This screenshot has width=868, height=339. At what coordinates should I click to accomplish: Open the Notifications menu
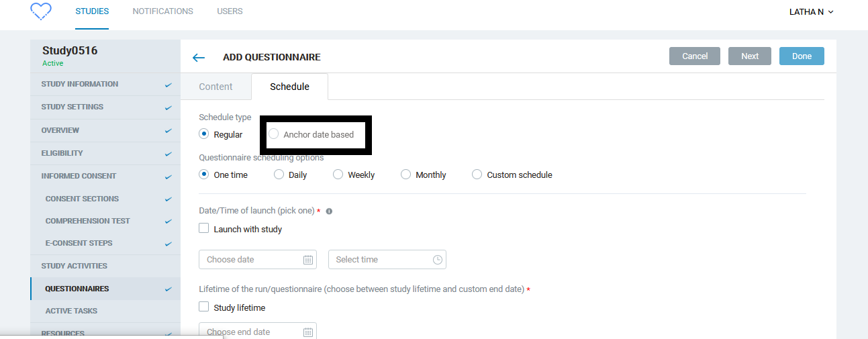pyautogui.click(x=163, y=11)
